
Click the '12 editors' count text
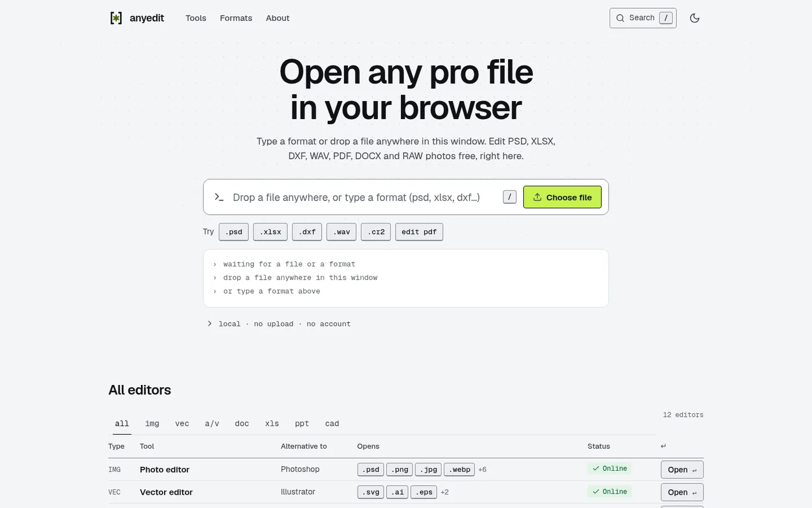[x=683, y=415]
